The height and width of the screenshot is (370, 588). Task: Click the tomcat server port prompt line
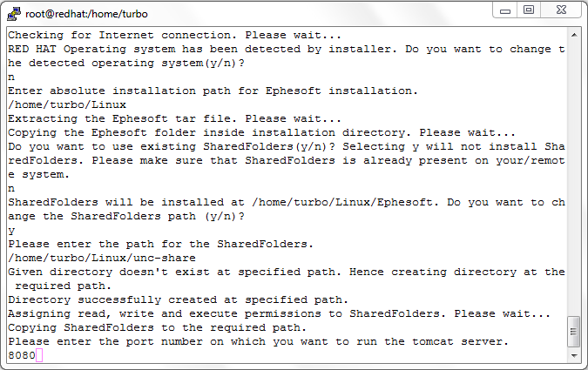click(259, 341)
